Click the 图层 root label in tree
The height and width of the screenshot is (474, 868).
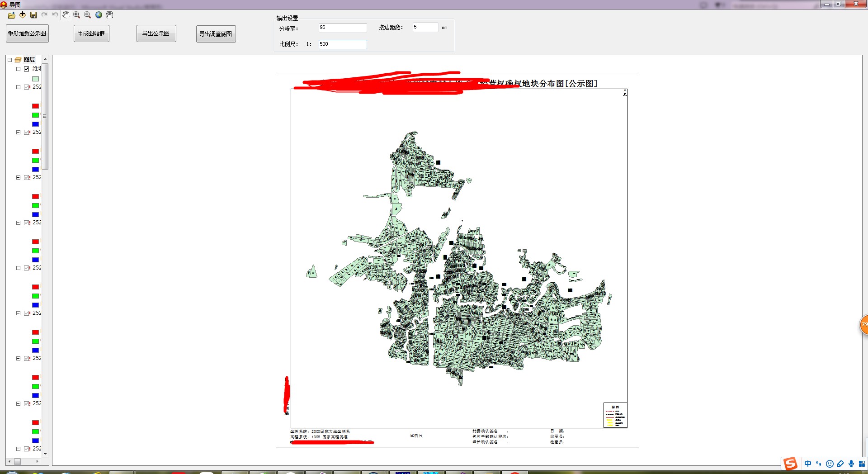tap(29, 60)
